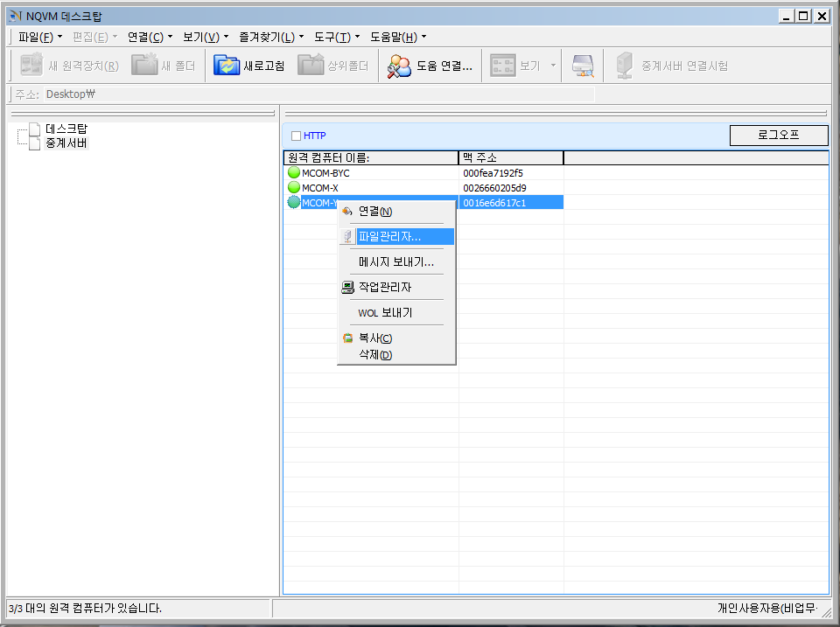840x627 pixels.
Task: Choose 연결(N) in context menu
Action: click(396, 212)
